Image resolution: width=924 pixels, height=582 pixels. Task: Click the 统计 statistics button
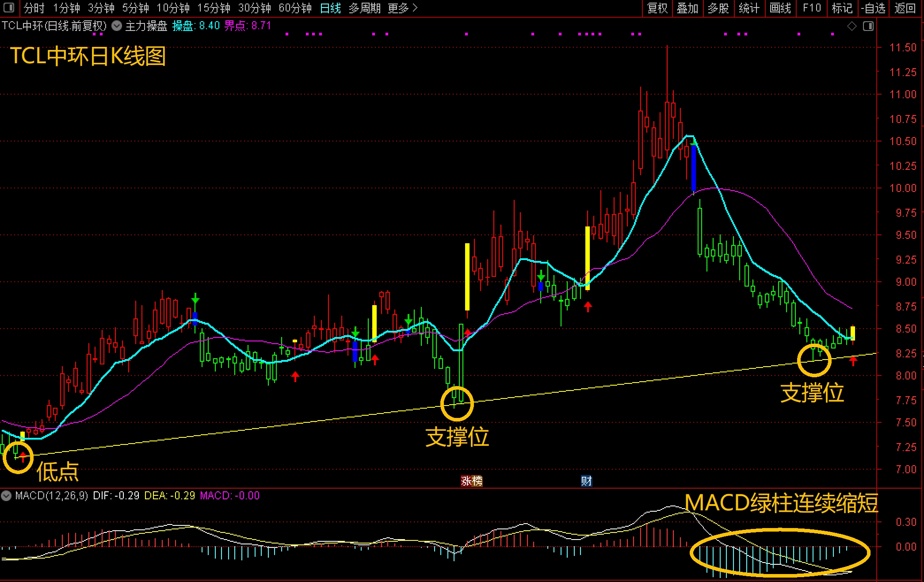point(749,8)
